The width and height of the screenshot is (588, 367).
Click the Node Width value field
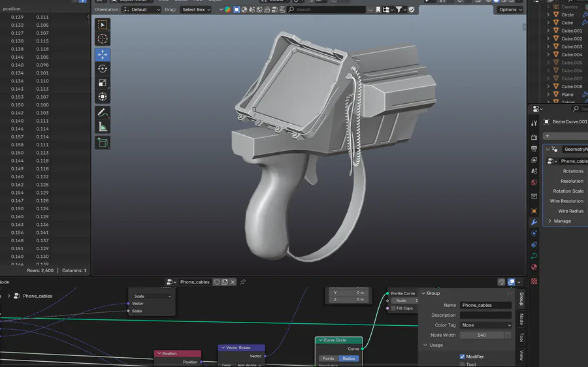click(482, 335)
